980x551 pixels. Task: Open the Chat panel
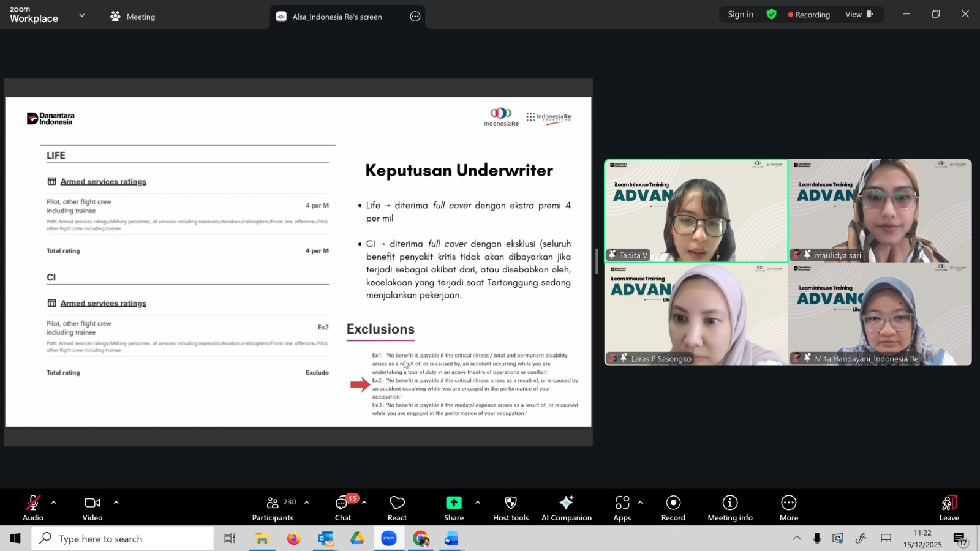(x=342, y=508)
